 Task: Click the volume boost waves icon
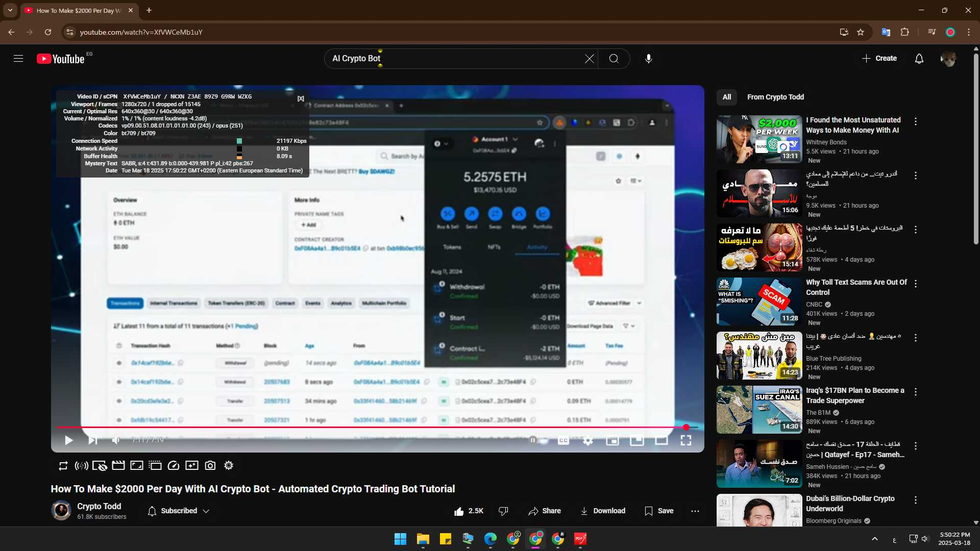click(81, 465)
